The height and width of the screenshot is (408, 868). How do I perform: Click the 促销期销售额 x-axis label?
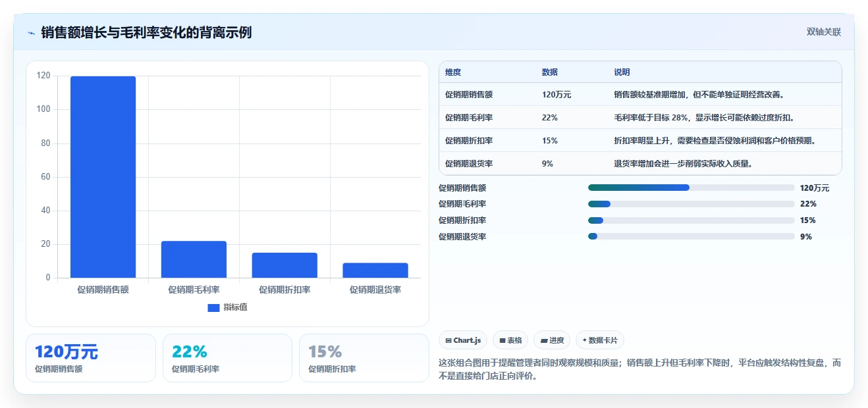coord(103,290)
